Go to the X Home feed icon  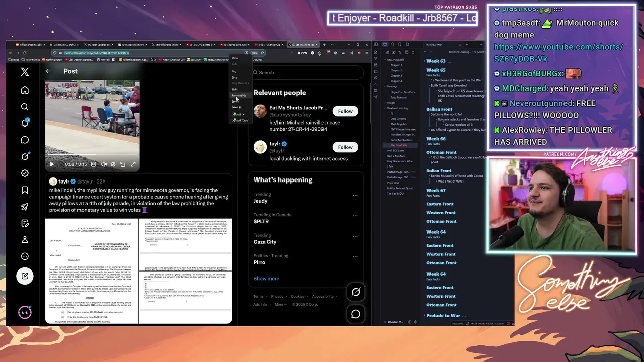click(x=25, y=90)
